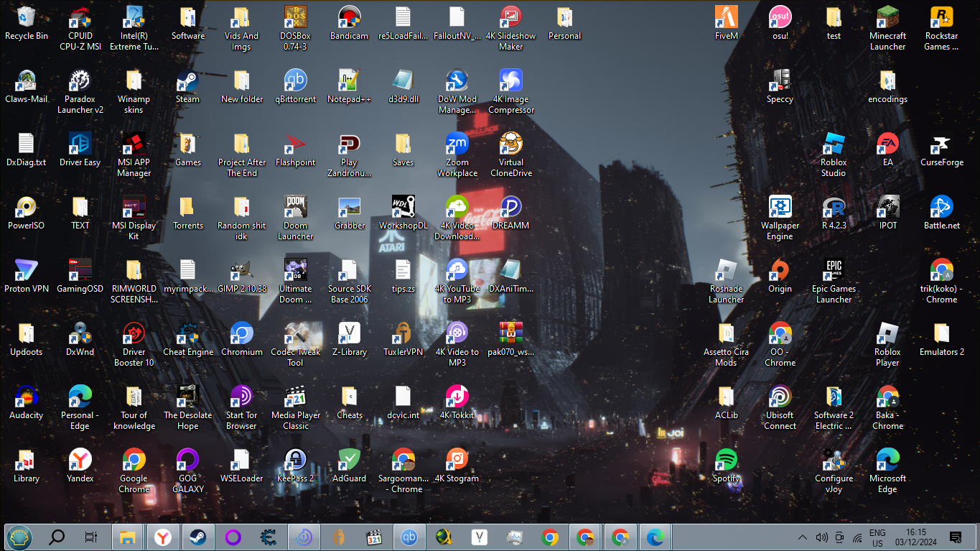Launch Driver Booster 10 shortcut
Screen dimensions: 980x551
[134, 345]
